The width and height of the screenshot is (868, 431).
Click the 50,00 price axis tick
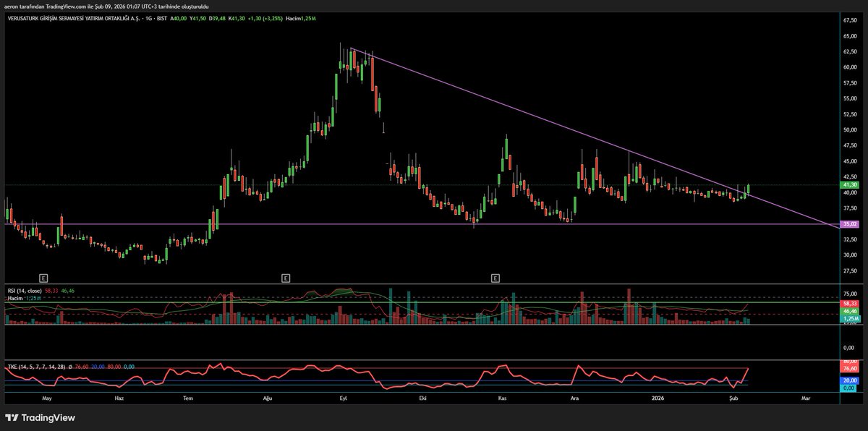(x=849, y=130)
